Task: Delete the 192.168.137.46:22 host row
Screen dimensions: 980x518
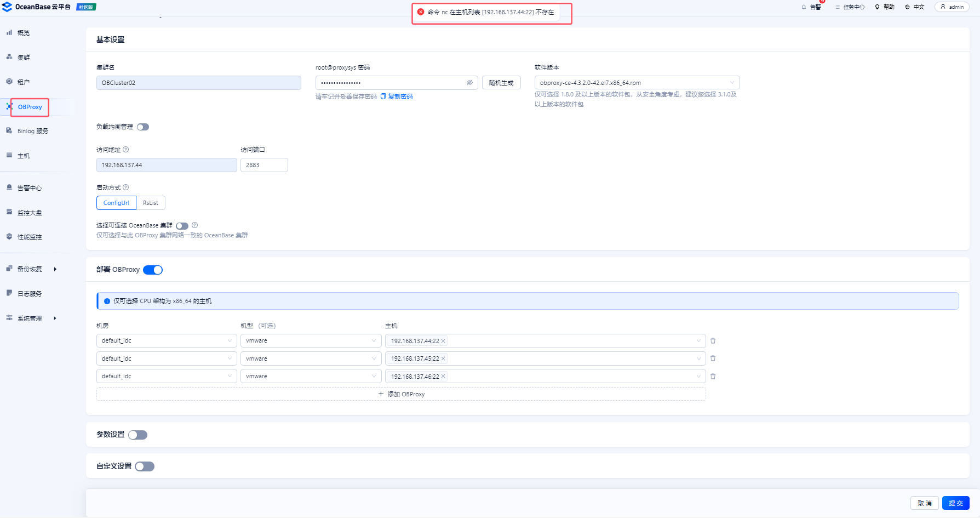Action: (x=713, y=377)
